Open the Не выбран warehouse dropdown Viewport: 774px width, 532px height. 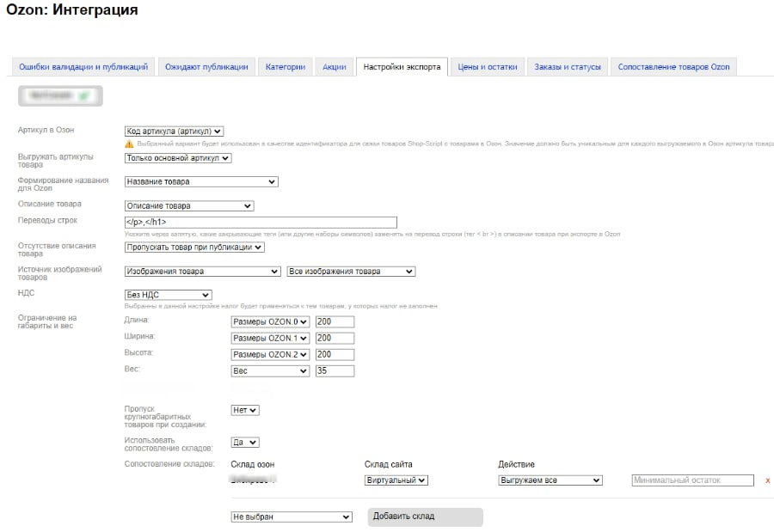(x=292, y=517)
